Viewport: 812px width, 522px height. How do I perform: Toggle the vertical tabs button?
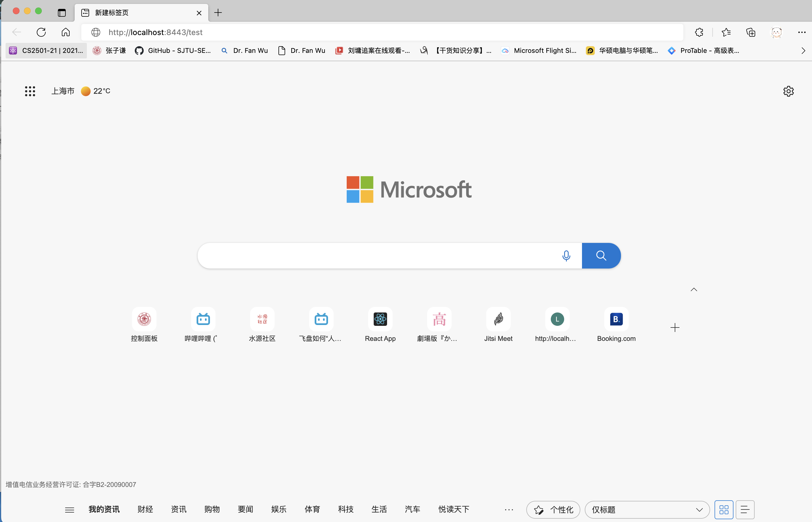[62, 13]
